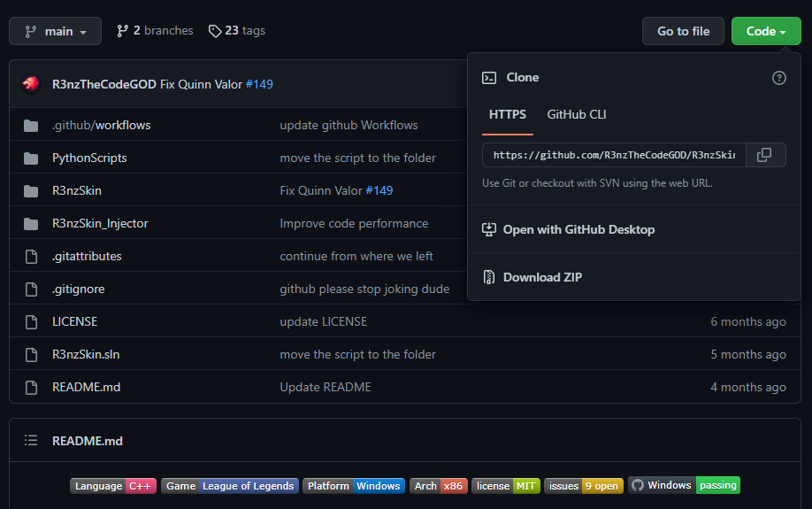
Task: Switch to the GitHub CLI tab
Action: click(577, 114)
